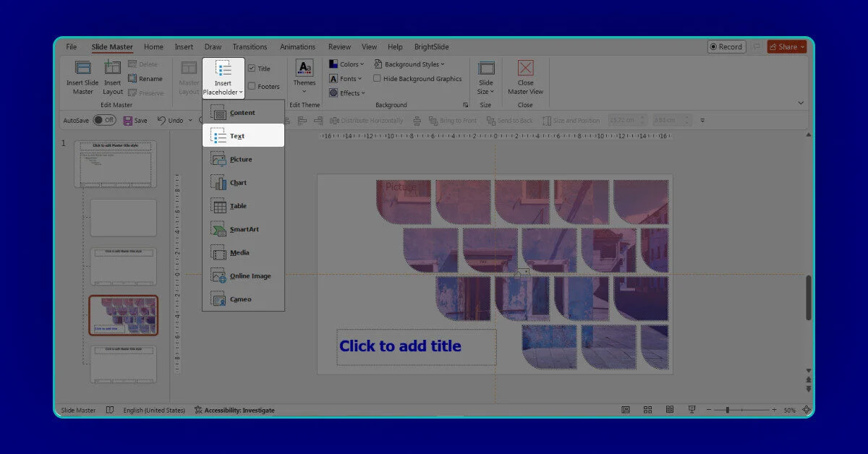Viewport: 868px width, 454px height.
Task: Enable the Footers checkbox
Action: coord(252,87)
